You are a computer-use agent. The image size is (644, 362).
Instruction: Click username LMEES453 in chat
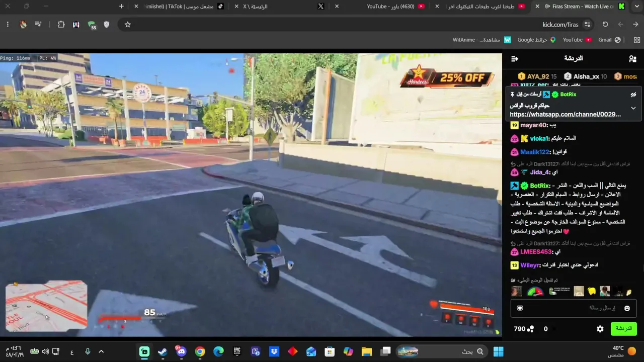[x=536, y=251]
